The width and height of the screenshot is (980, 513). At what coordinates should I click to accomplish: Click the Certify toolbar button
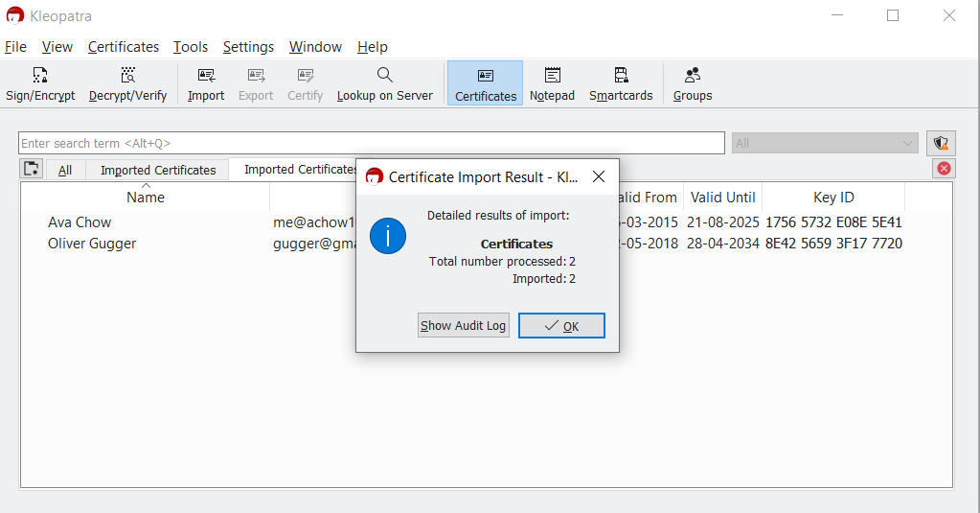pos(305,83)
